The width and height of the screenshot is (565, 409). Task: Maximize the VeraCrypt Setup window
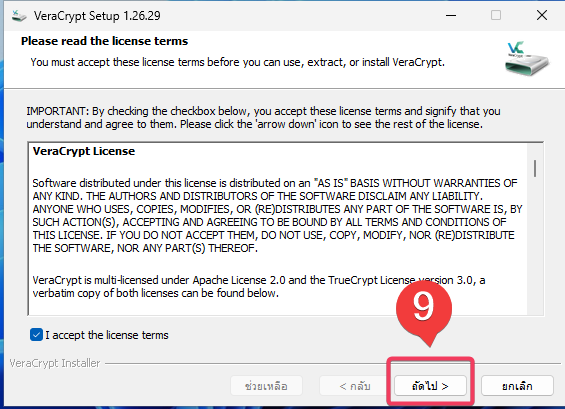[x=496, y=15]
